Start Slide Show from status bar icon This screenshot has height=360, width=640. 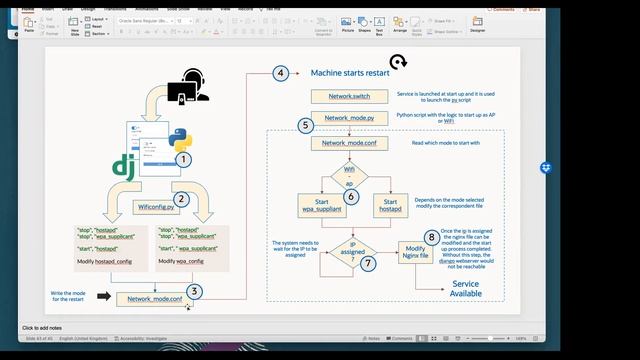coord(458,338)
